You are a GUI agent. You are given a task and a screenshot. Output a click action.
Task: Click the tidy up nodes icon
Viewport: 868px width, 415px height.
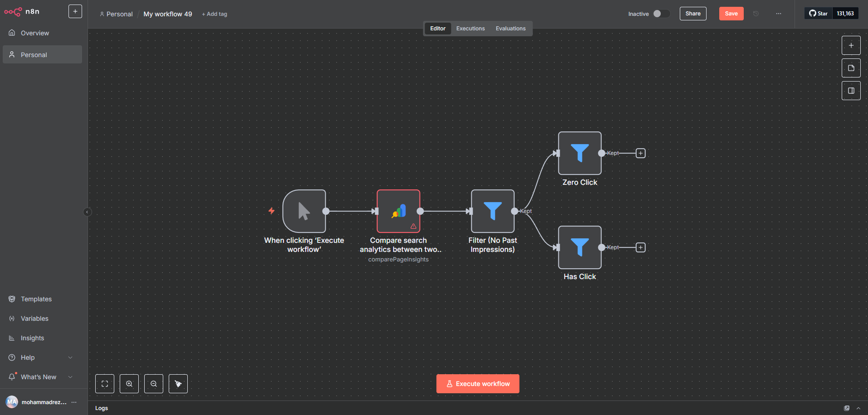178,384
